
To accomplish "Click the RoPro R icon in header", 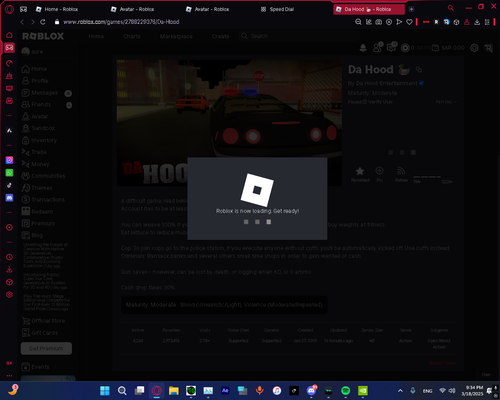I will tap(488, 48).
